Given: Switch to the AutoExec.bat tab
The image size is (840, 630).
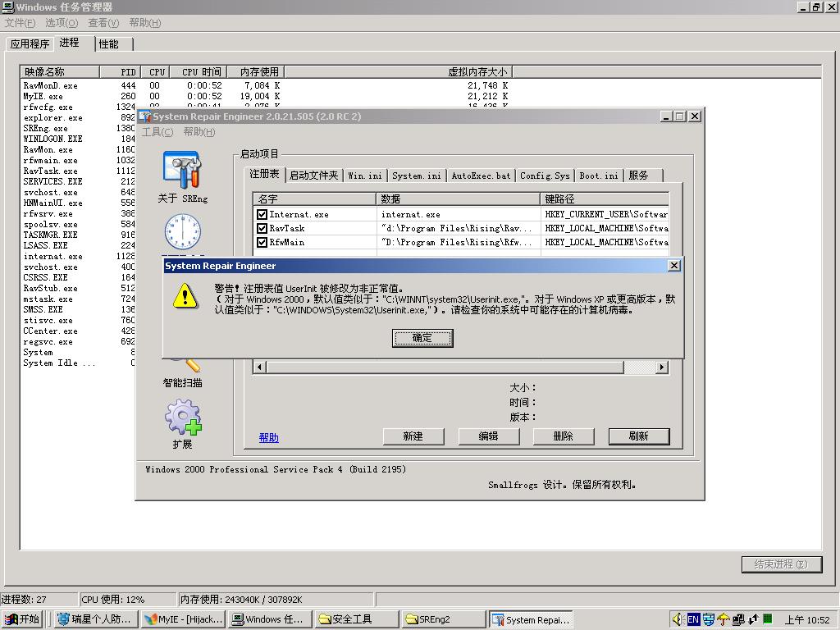Looking at the screenshot, I should click(481, 176).
